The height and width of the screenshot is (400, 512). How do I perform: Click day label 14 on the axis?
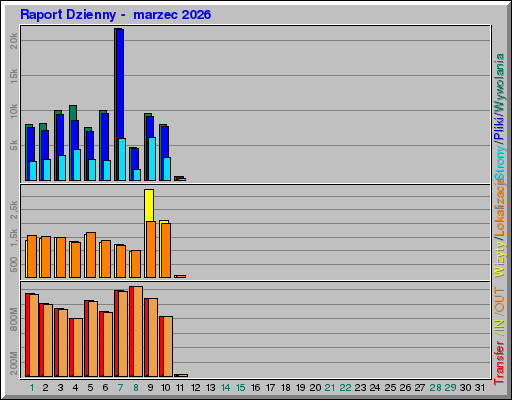226,388
